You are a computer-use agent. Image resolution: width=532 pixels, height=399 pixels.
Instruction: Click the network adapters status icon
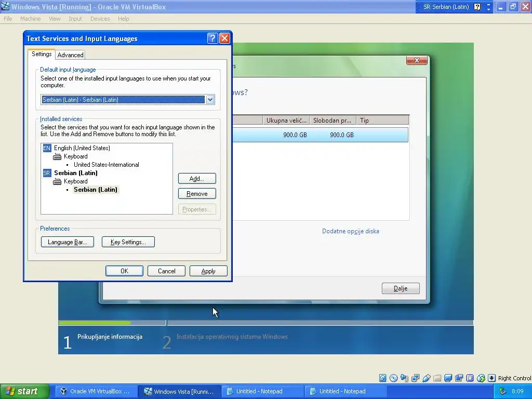coord(415,378)
